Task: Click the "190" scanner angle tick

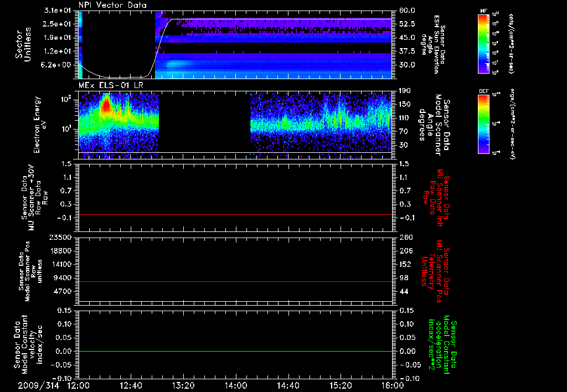Action: pyautogui.click(x=405, y=91)
